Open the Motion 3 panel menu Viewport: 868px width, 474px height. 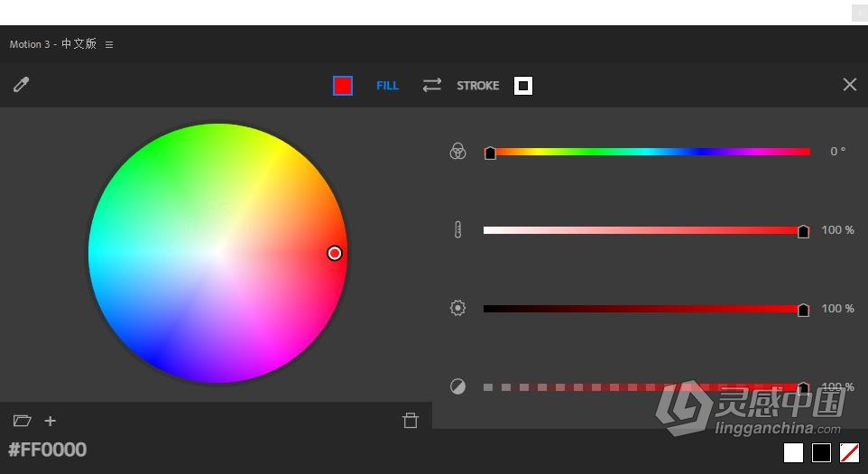pos(109,45)
